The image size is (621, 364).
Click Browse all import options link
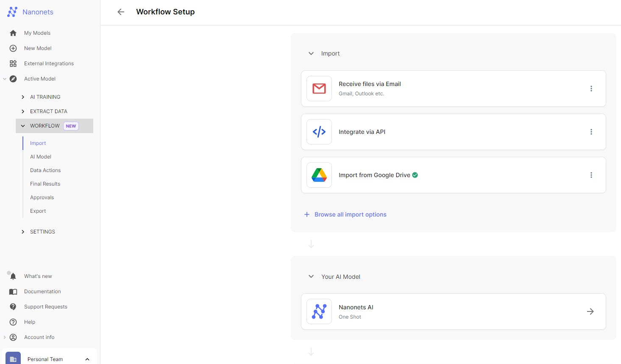[x=350, y=214]
